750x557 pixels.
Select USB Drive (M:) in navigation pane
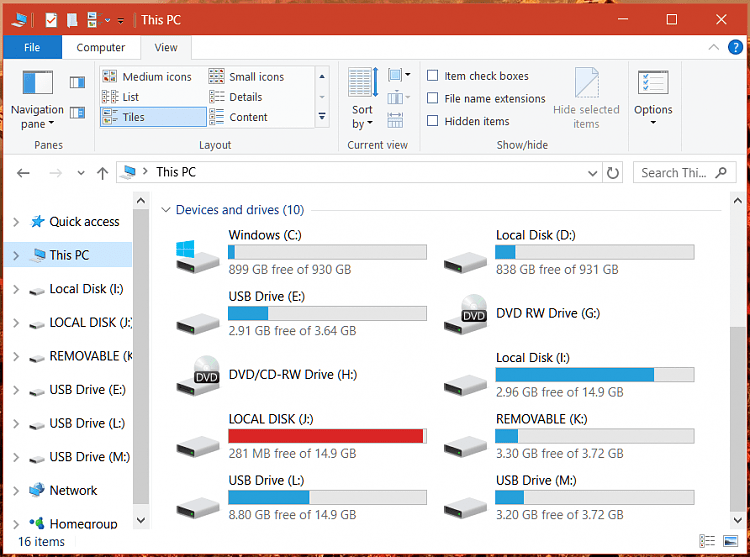79,457
